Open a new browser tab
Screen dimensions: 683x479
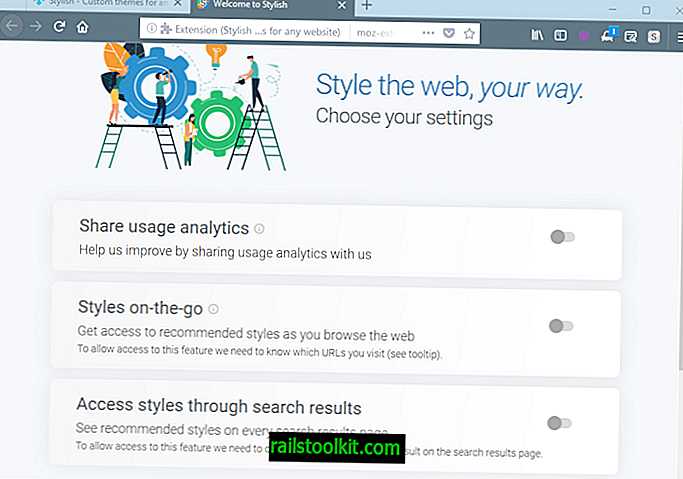coord(367,6)
